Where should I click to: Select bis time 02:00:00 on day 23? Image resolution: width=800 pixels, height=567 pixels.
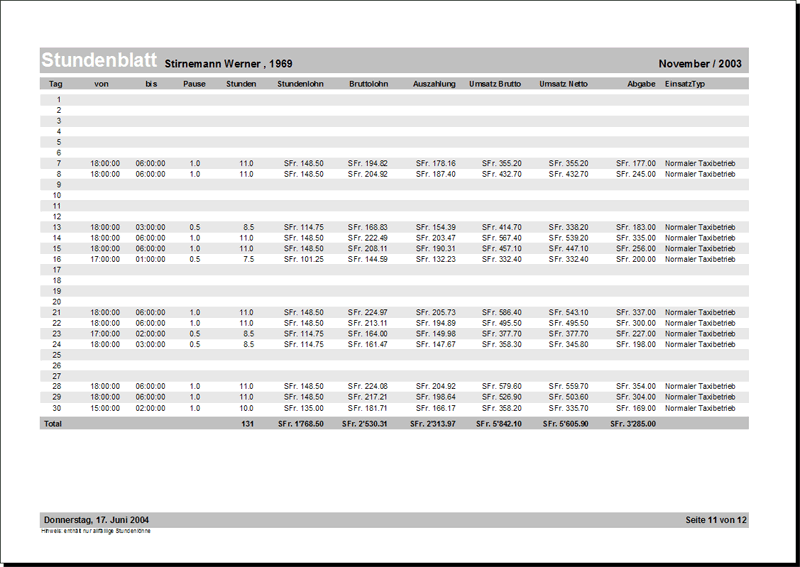click(151, 334)
